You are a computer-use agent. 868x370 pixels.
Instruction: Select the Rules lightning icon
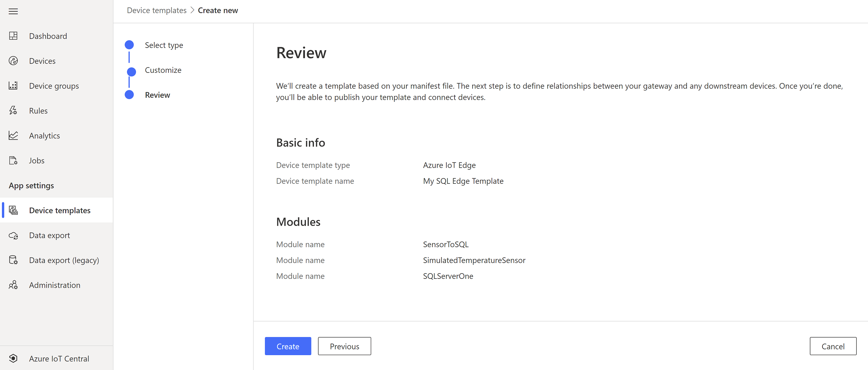pyautogui.click(x=13, y=110)
